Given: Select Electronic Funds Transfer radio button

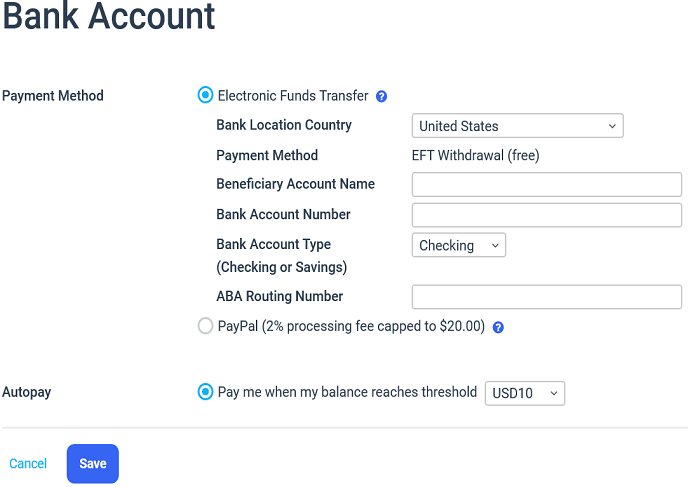Looking at the screenshot, I should tap(205, 96).
